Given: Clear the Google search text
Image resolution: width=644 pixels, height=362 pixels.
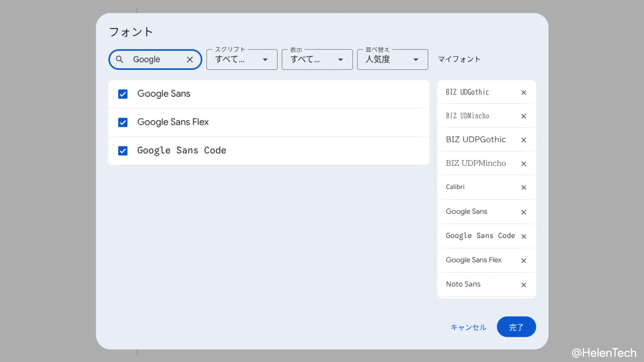Looking at the screenshot, I should 190,60.
